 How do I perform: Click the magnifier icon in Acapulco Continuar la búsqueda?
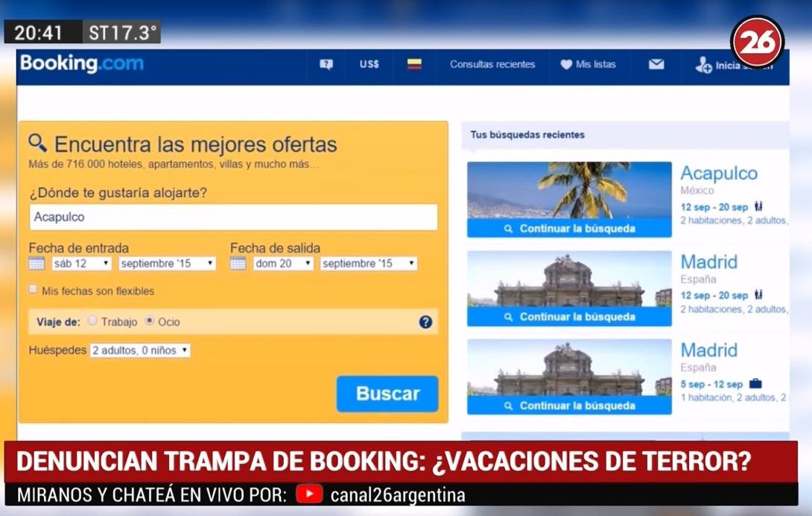click(509, 229)
